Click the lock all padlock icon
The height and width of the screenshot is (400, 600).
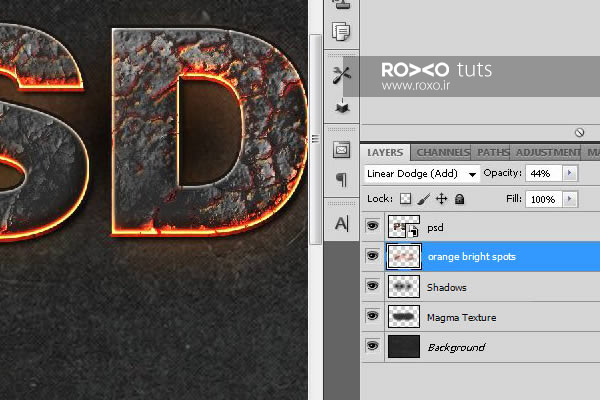(x=459, y=199)
